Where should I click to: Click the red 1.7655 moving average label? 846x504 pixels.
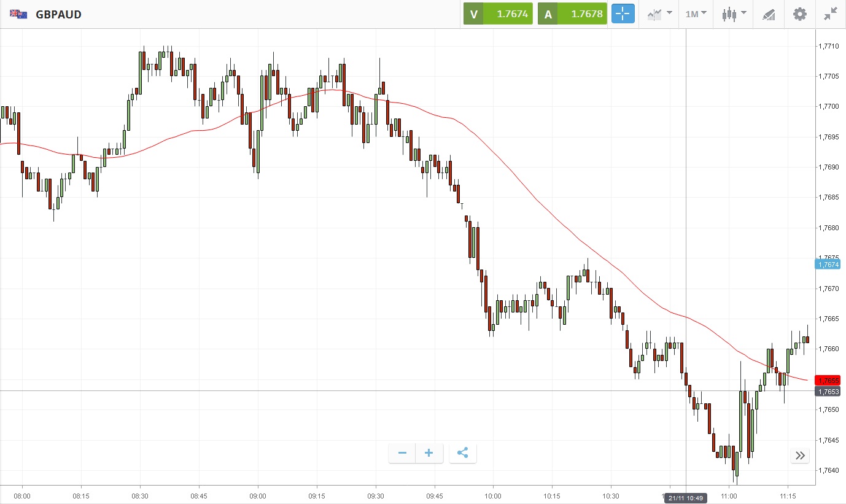828,381
